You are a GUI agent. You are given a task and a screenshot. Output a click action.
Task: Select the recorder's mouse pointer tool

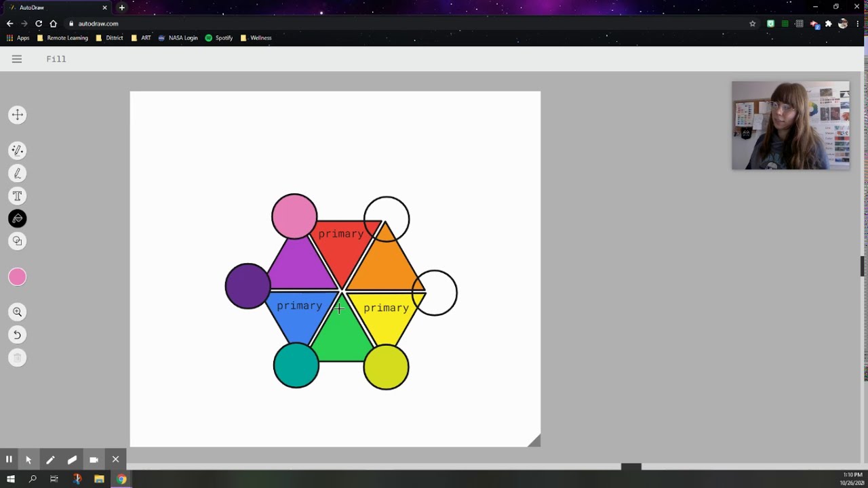click(28, 459)
